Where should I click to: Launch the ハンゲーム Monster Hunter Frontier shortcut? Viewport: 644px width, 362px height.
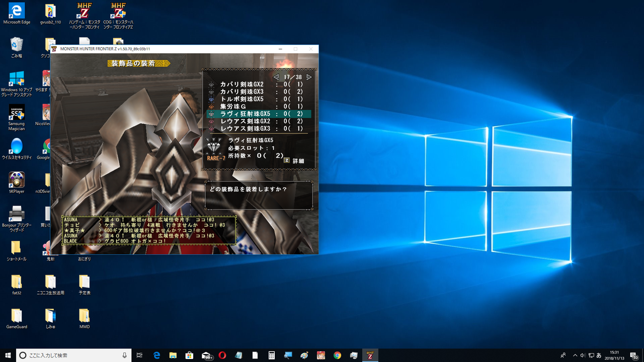[x=84, y=16]
